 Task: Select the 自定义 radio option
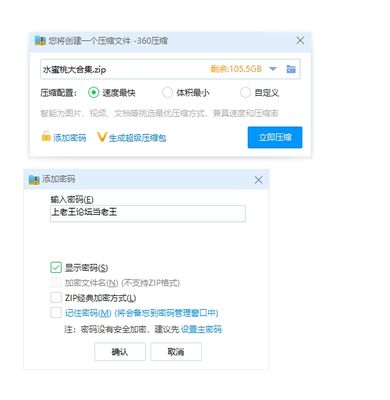[x=245, y=92]
